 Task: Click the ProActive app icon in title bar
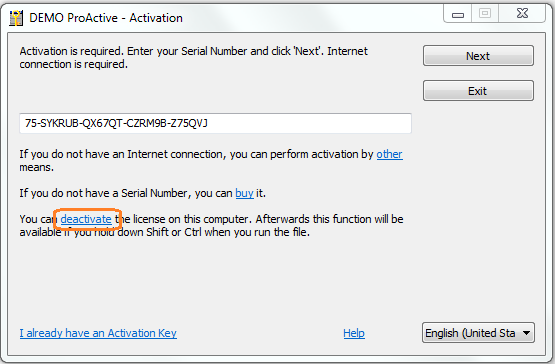click(x=16, y=18)
